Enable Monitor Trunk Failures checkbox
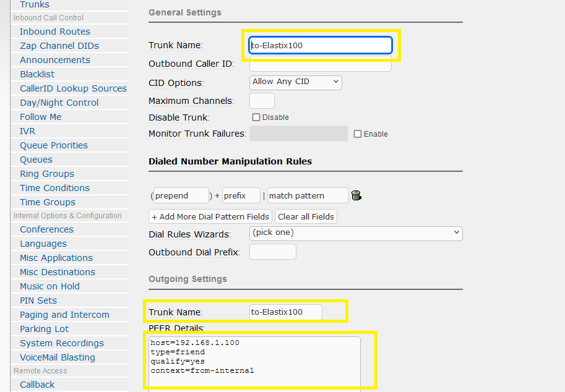The image size is (565, 392). click(358, 134)
